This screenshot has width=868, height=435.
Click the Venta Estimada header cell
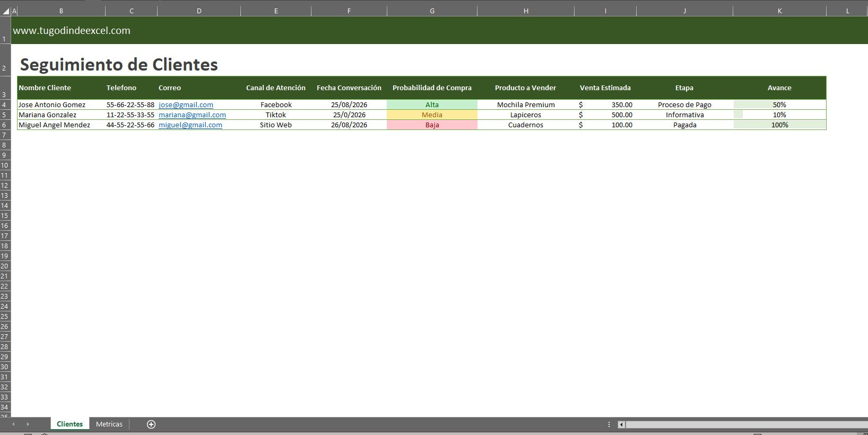[605, 88]
